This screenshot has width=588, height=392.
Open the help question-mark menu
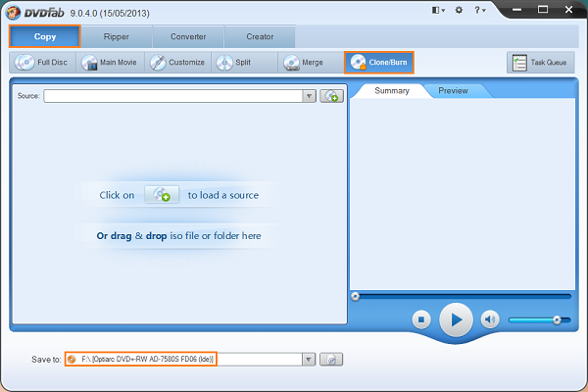tap(480, 10)
